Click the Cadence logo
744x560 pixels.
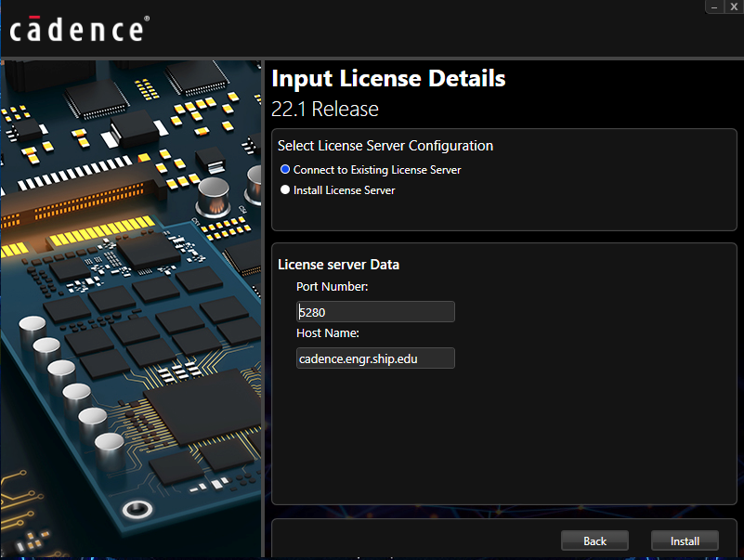76,30
